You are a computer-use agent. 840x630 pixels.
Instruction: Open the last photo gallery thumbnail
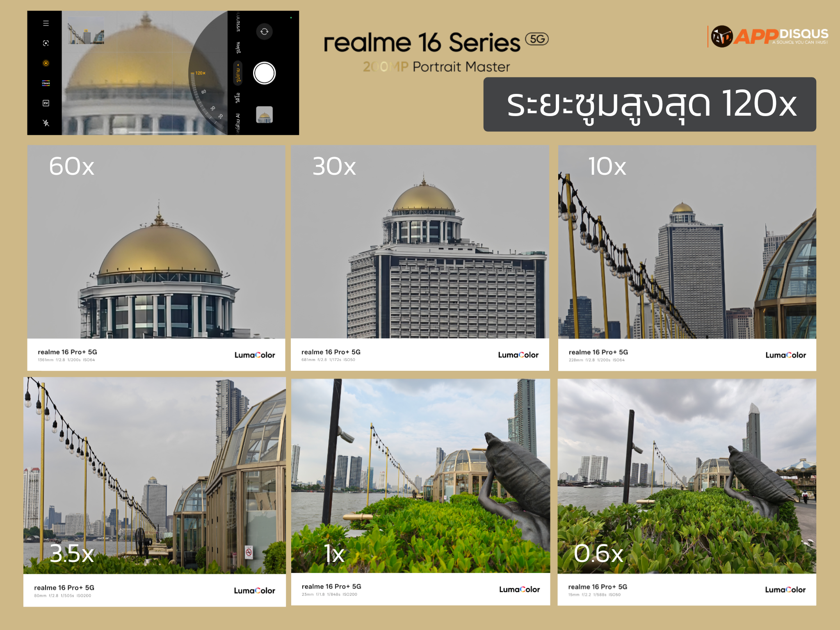coord(265,115)
